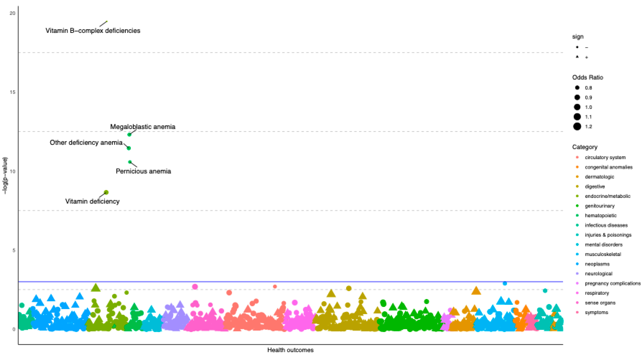Click the Vitamin deficiency data point
This screenshot has width=644, height=356.
[x=106, y=192]
